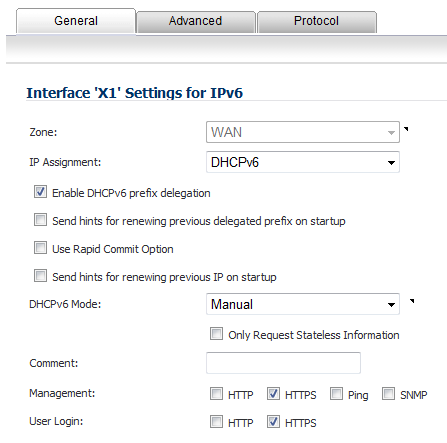Disable DHCPv6 prefix delegation checkbox

[40, 192]
